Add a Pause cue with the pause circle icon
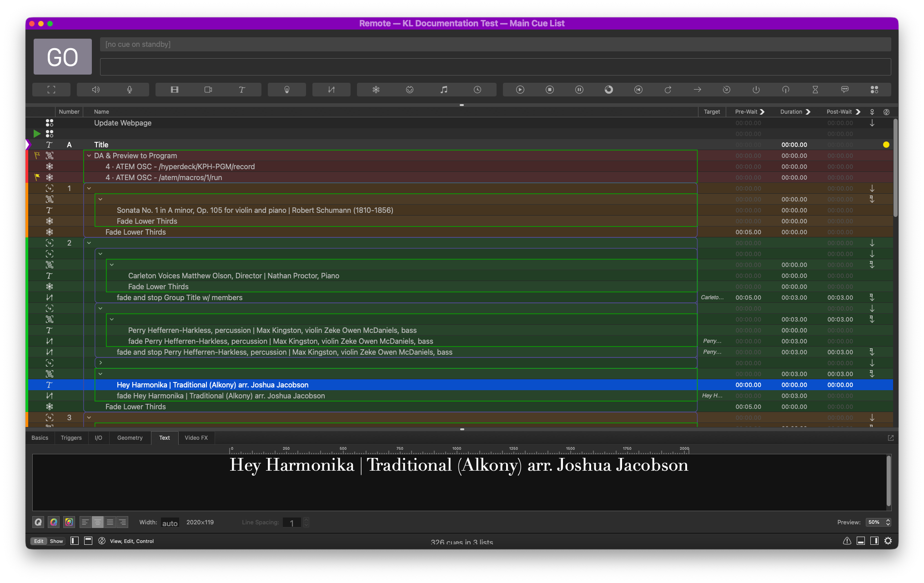This screenshot has height=583, width=924. coord(579,90)
